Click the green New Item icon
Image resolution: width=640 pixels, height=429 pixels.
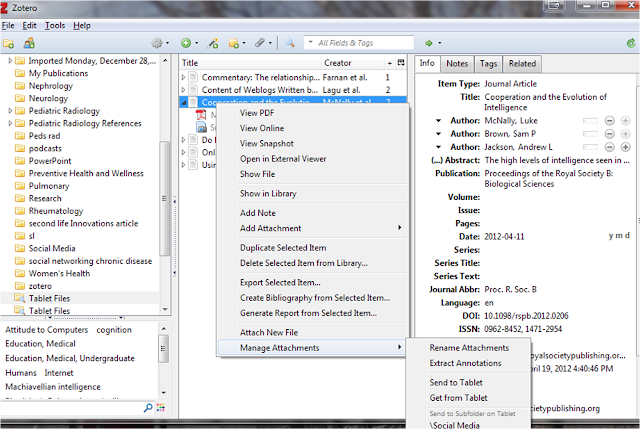tap(186, 43)
